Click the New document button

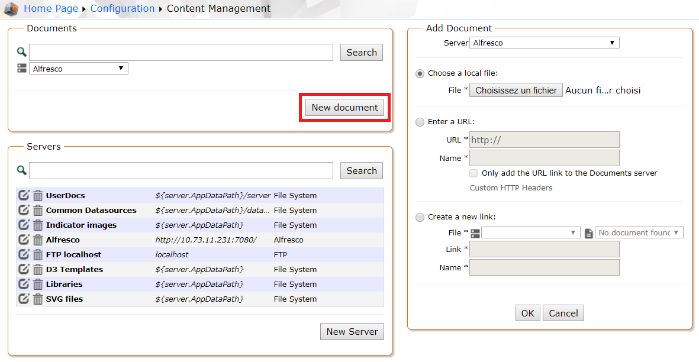tap(345, 107)
